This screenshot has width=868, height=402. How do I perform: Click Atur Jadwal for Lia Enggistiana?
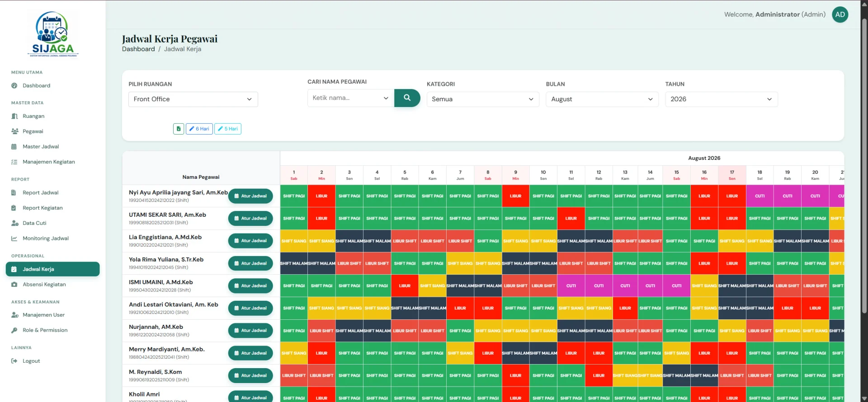[250, 241]
